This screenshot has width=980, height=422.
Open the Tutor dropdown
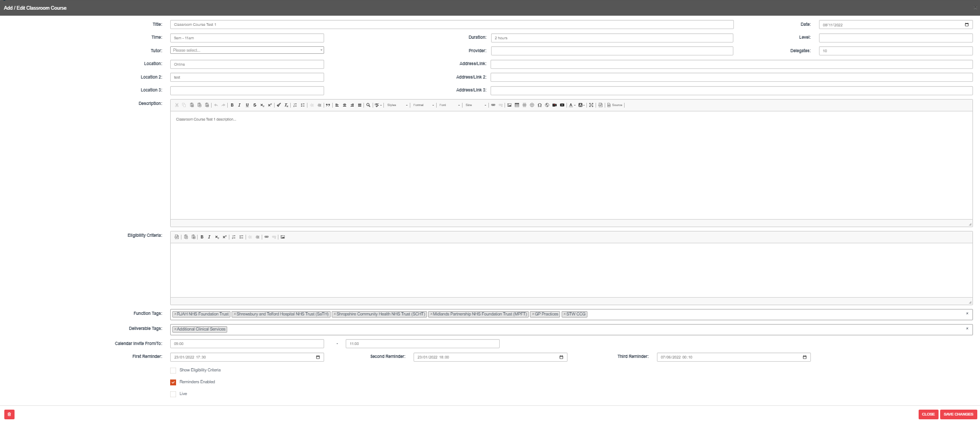[x=247, y=51]
